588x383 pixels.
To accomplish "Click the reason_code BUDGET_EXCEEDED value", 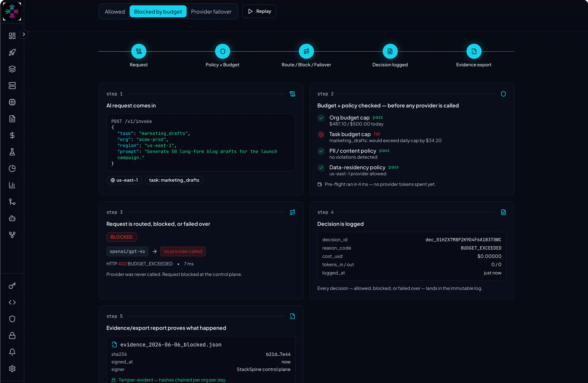I will click(x=481, y=248).
